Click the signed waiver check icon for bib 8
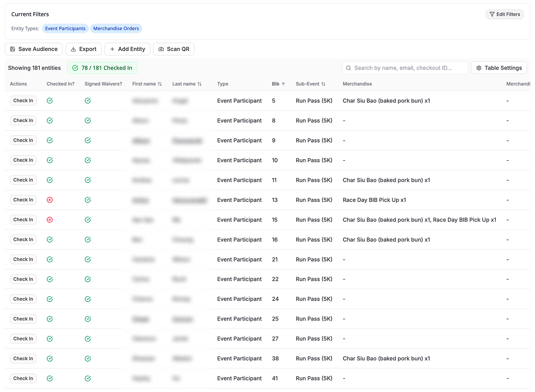 pyautogui.click(x=88, y=121)
